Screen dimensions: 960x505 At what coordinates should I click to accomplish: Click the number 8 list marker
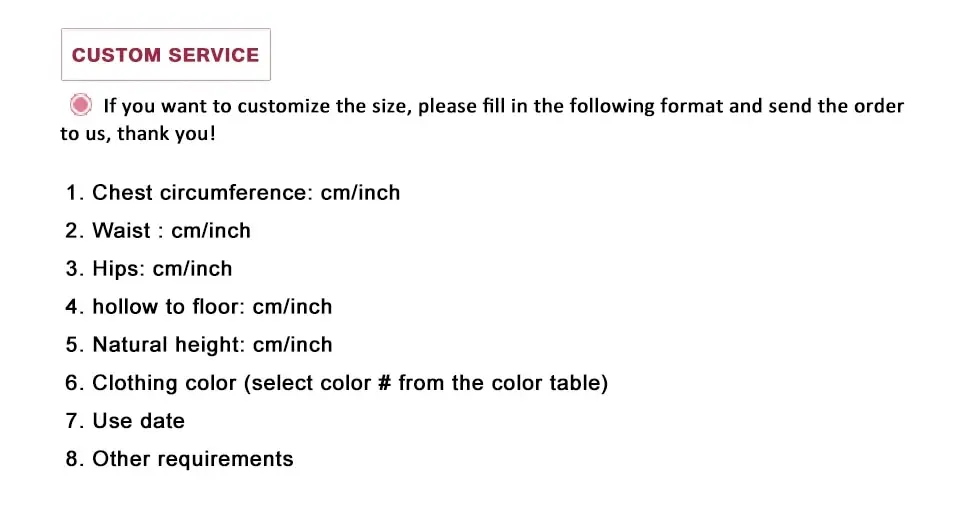coord(72,459)
